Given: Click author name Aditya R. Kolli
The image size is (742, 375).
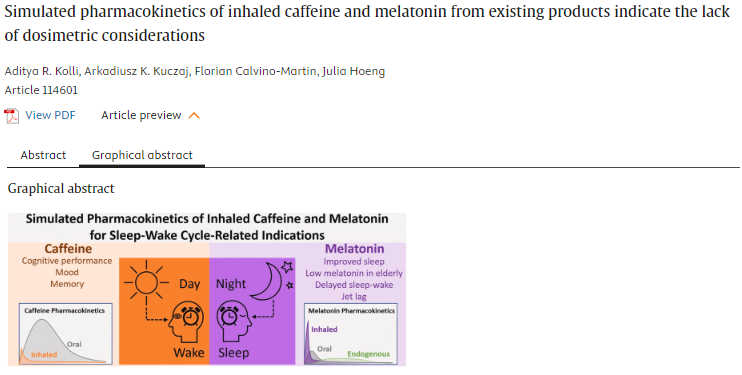Looking at the screenshot, I should (x=42, y=71).
